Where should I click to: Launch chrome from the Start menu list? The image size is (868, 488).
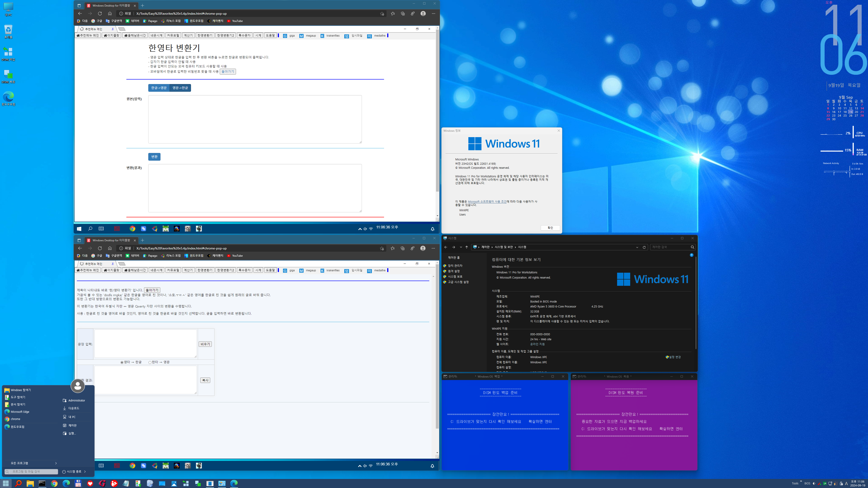tap(12, 419)
